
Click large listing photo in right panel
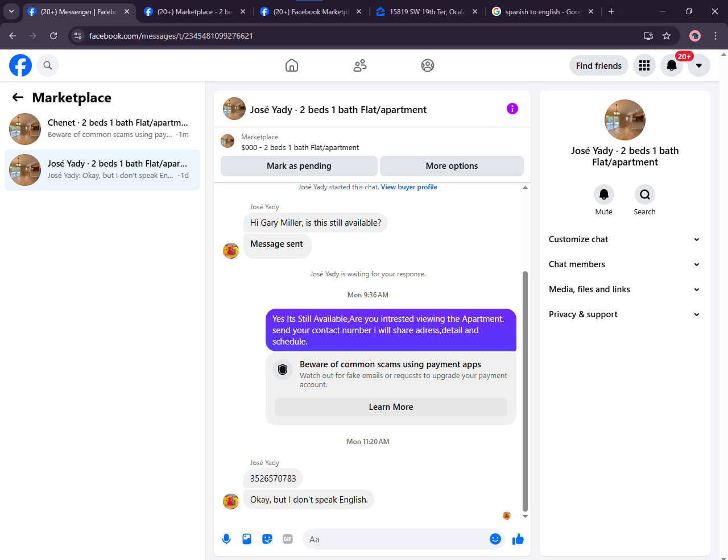coord(625,120)
